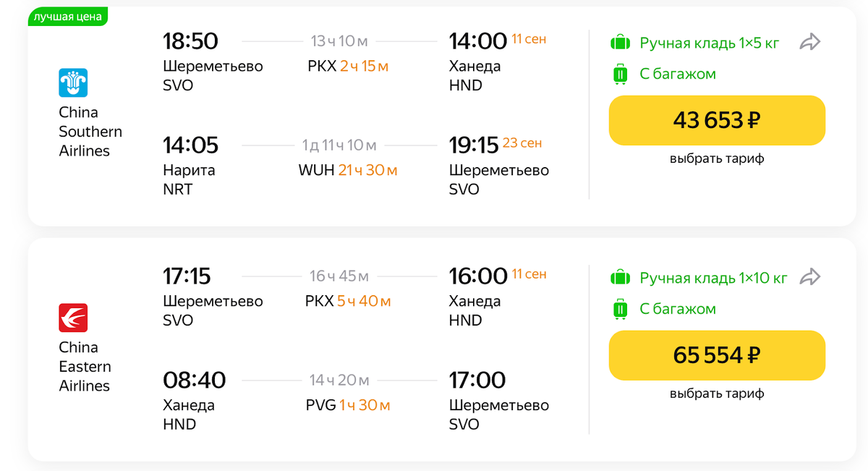Image resolution: width=868 pixels, height=471 pixels.
Task: Open WUH 21 ч 30 м layover details
Action: [x=348, y=170]
